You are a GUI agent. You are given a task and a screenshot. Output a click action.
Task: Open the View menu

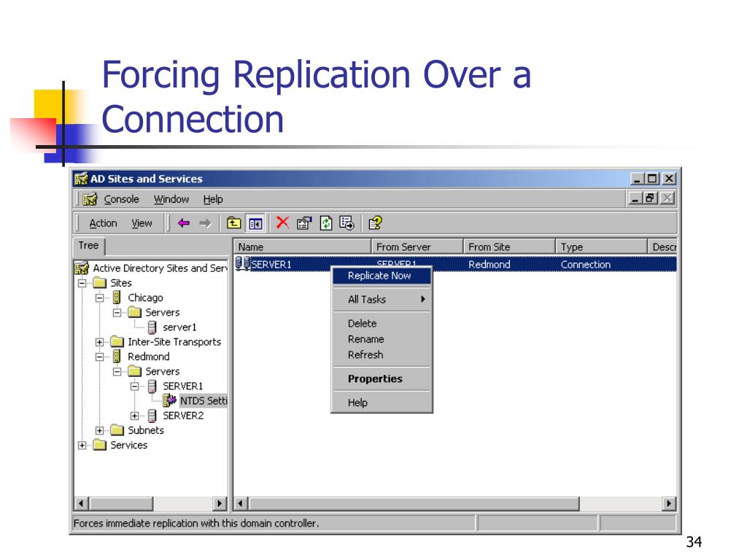(142, 223)
